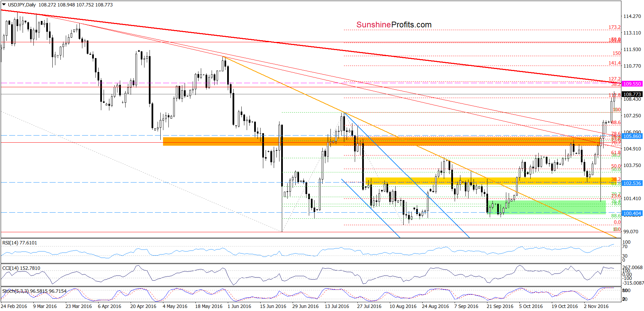Viewport: 644px width, 311px height.
Task: Click the 150 Fibonacci level label
Action: click(617, 53)
